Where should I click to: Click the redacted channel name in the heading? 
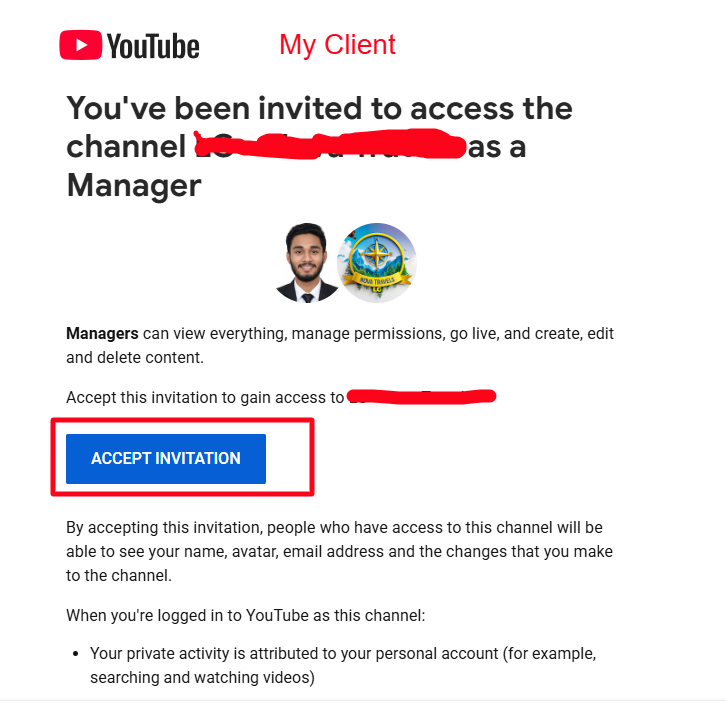click(x=330, y=144)
